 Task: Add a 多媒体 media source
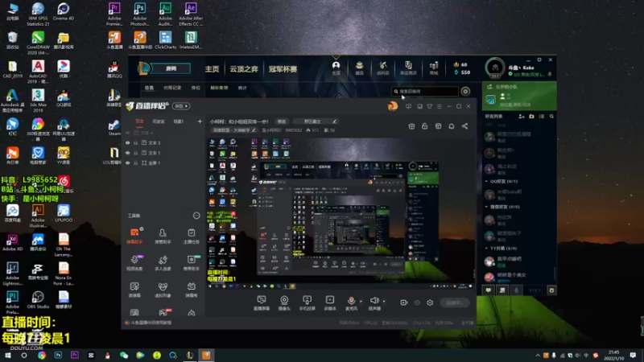coord(330,303)
